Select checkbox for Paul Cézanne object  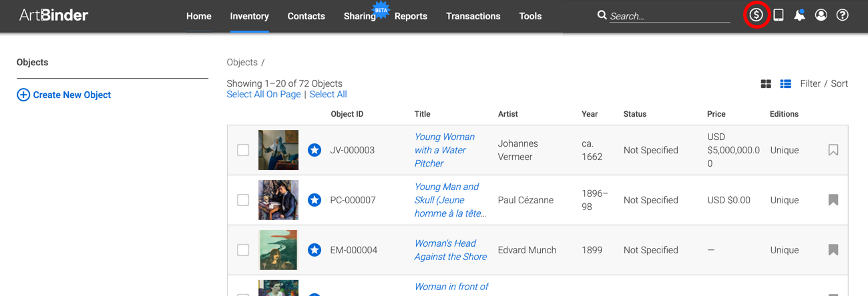[x=243, y=200]
